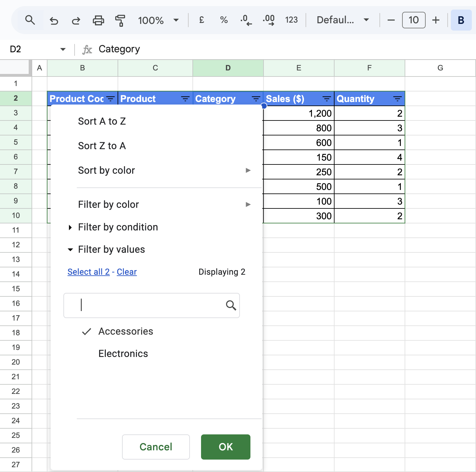This screenshot has height=472, width=476.
Task: Focus the filter values search field
Action: pyautogui.click(x=151, y=305)
